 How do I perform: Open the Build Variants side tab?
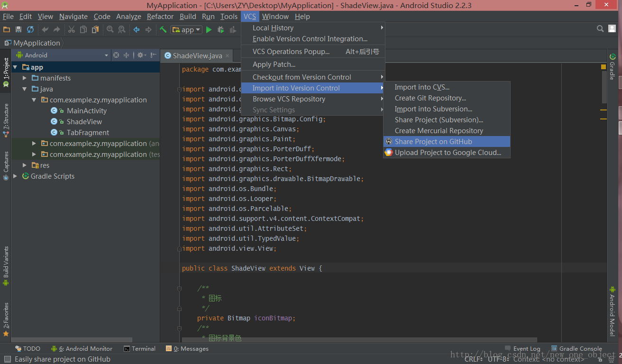click(x=6, y=266)
